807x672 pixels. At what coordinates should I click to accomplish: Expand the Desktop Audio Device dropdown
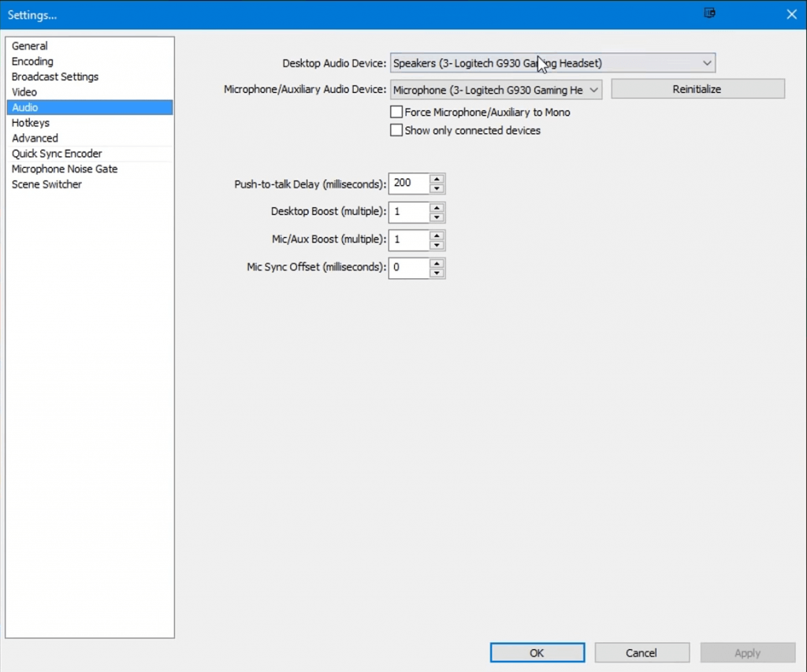[x=552, y=63]
